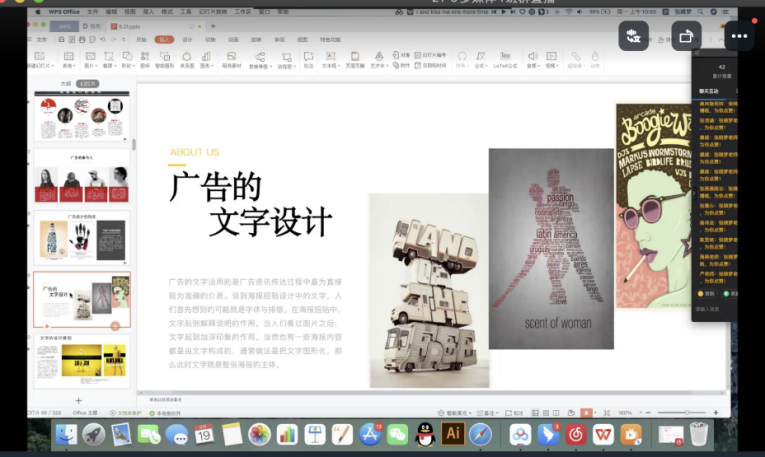The height and width of the screenshot is (457, 765).
Task: Switch to slide sorter grid view
Action: 545,413
